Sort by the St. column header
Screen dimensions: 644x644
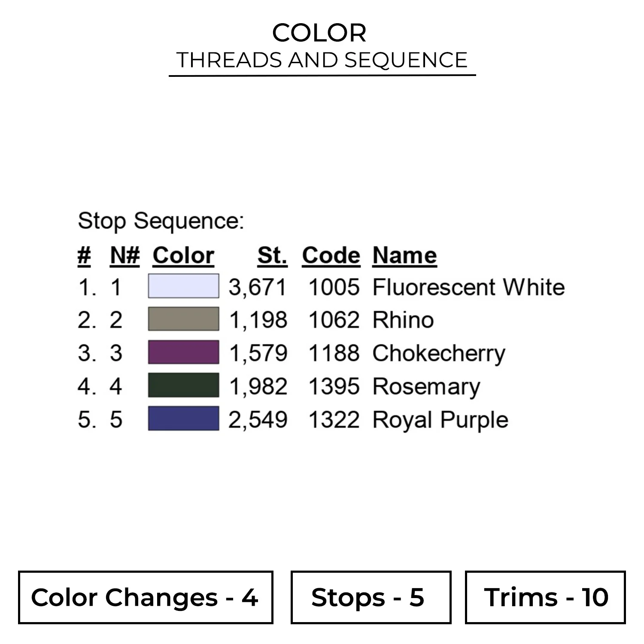[272, 255]
